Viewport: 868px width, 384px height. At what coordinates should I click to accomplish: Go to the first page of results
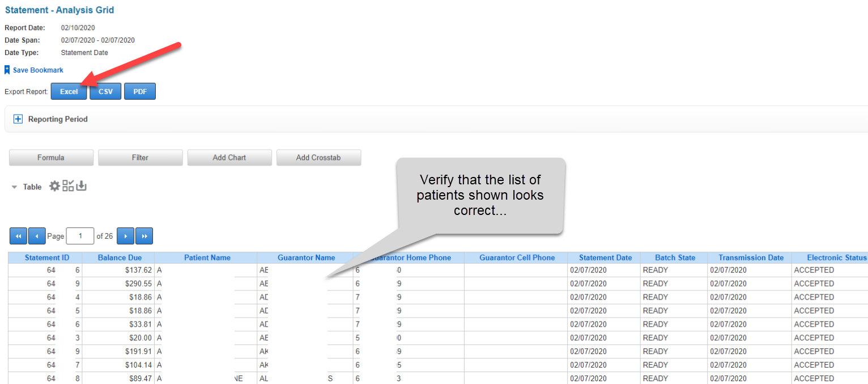(x=18, y=236)
